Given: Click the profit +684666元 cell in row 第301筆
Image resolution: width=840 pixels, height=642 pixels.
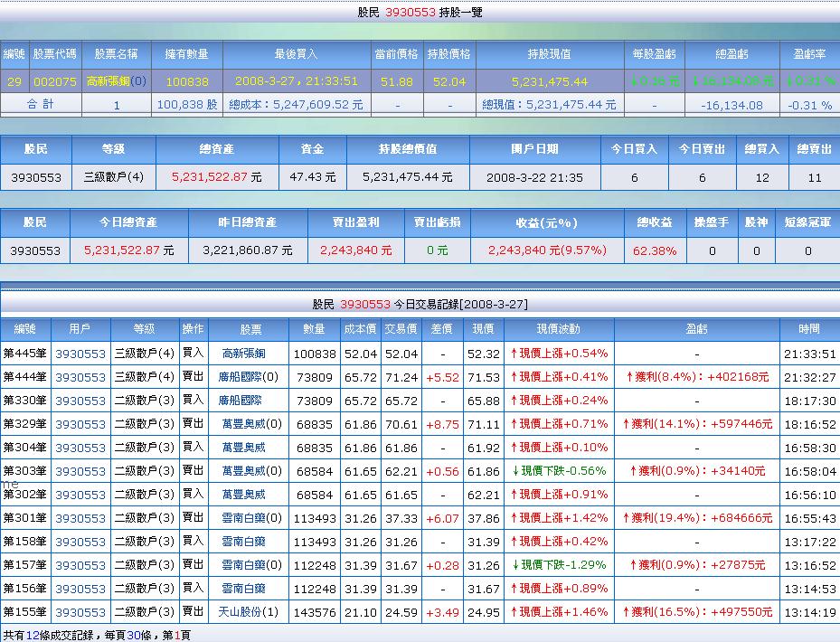Looking at the screenshot, I should tap(697, 518).
